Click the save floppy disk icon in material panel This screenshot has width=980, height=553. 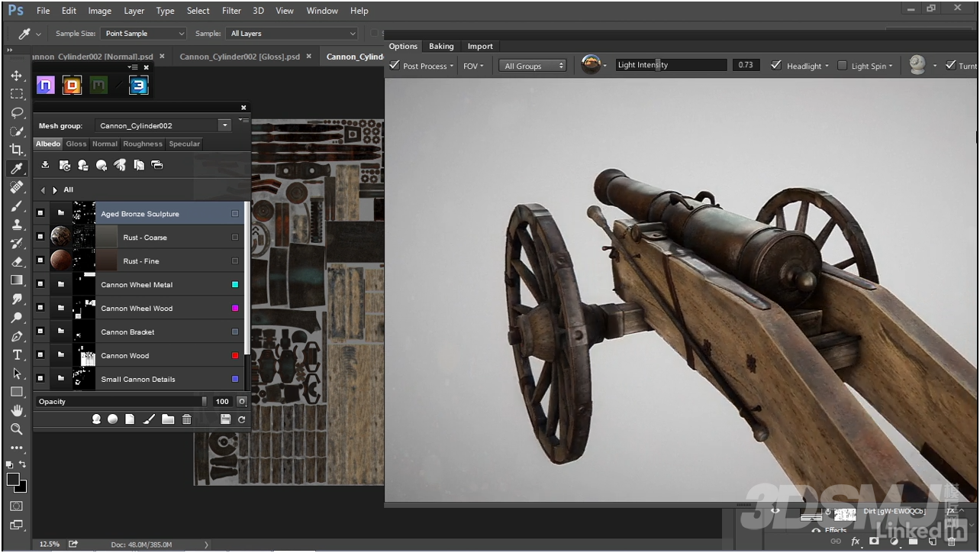(x=225, y=419)
